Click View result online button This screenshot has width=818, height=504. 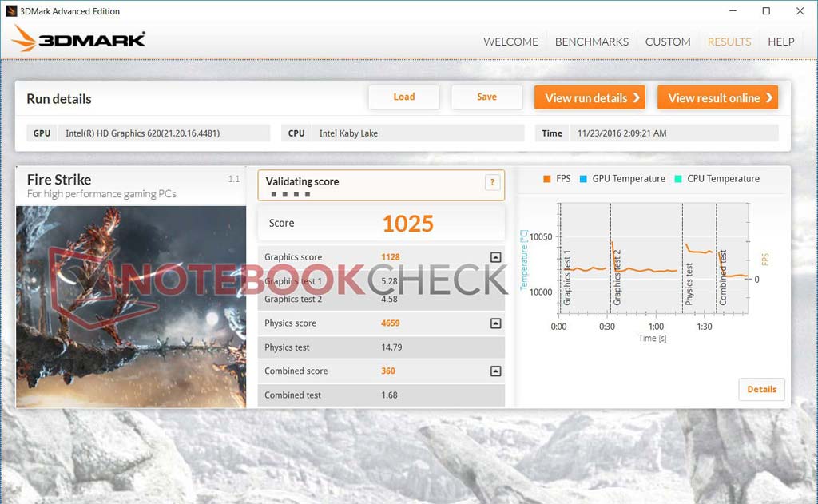point(717,97)
